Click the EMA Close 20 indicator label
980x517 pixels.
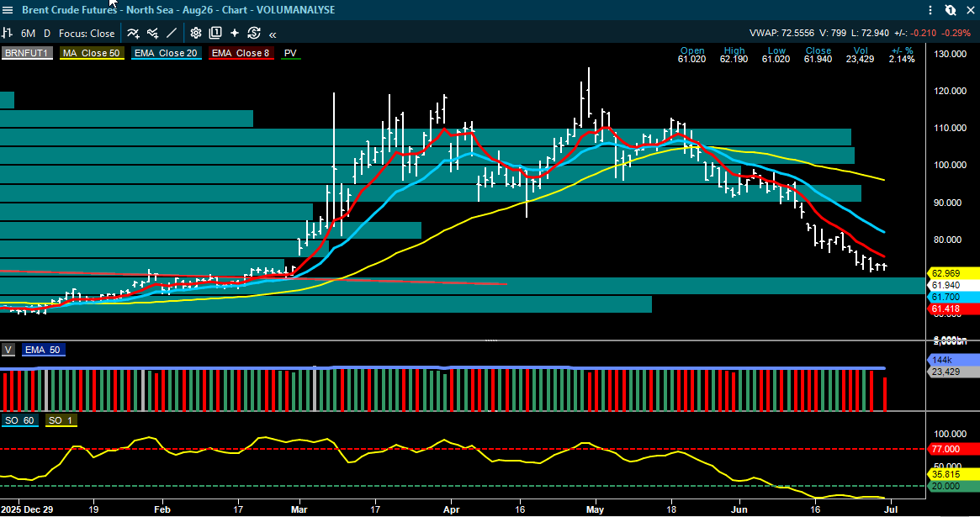tap(167, 53)
